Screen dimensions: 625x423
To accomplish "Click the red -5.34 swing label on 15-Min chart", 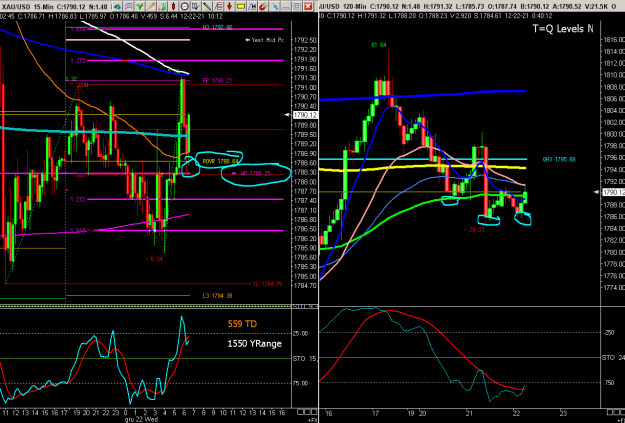I will tap(153, 259).
